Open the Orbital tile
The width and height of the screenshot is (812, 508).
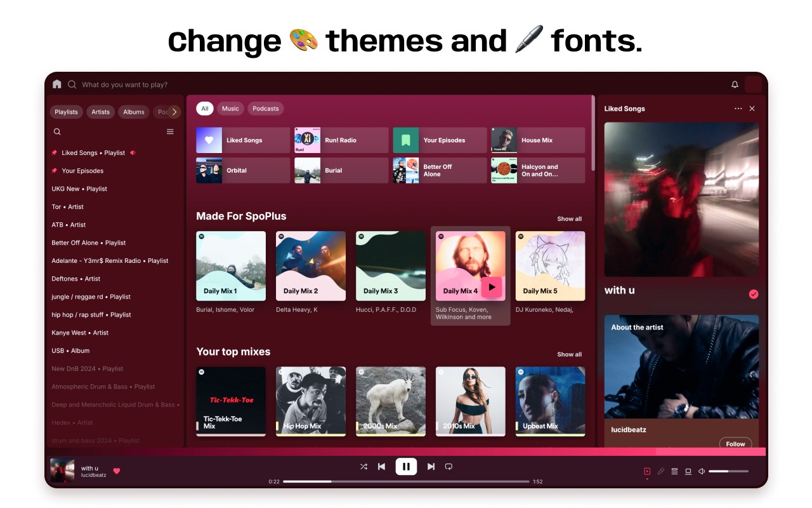[243, 170]
